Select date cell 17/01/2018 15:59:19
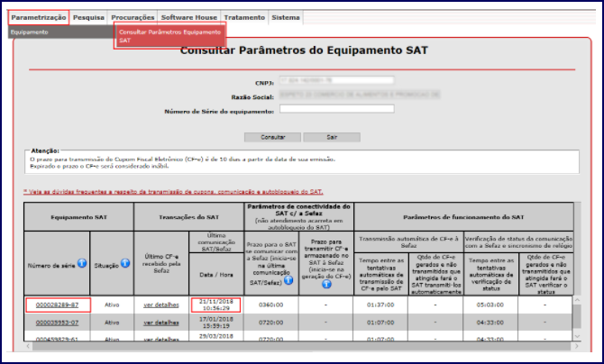 [216, 323]
